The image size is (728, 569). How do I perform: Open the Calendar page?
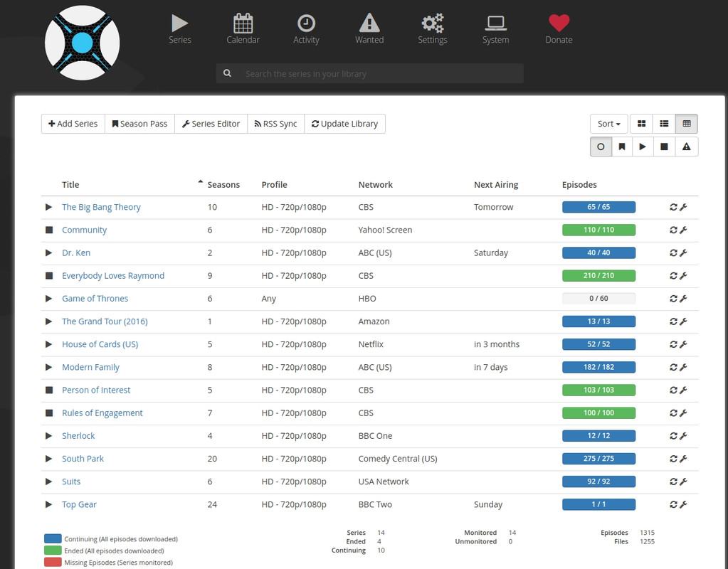(x=243, y=29)
